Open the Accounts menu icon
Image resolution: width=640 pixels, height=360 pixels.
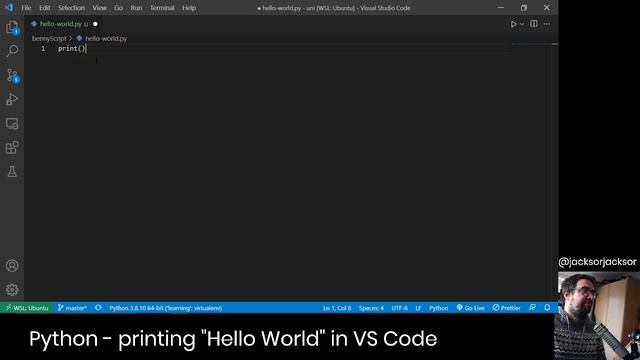click(12, 266)
